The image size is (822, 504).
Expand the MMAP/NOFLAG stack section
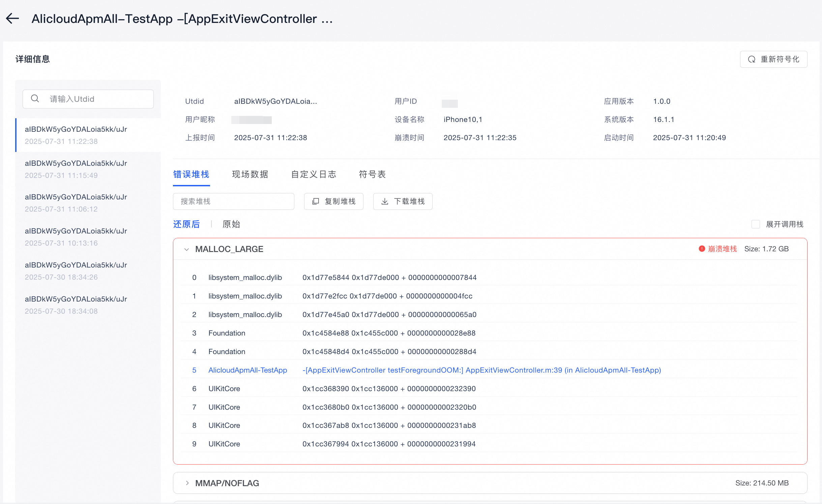(x=187, y=483)
